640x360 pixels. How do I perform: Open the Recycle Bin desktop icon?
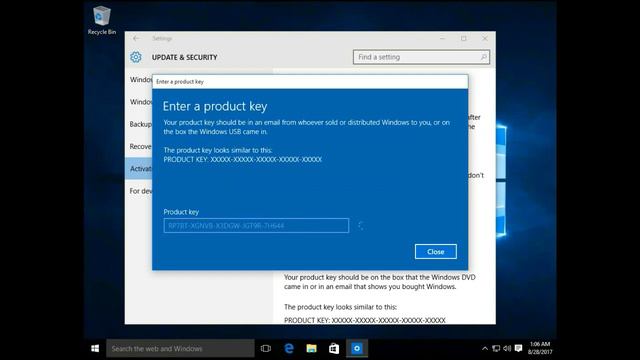102,20
